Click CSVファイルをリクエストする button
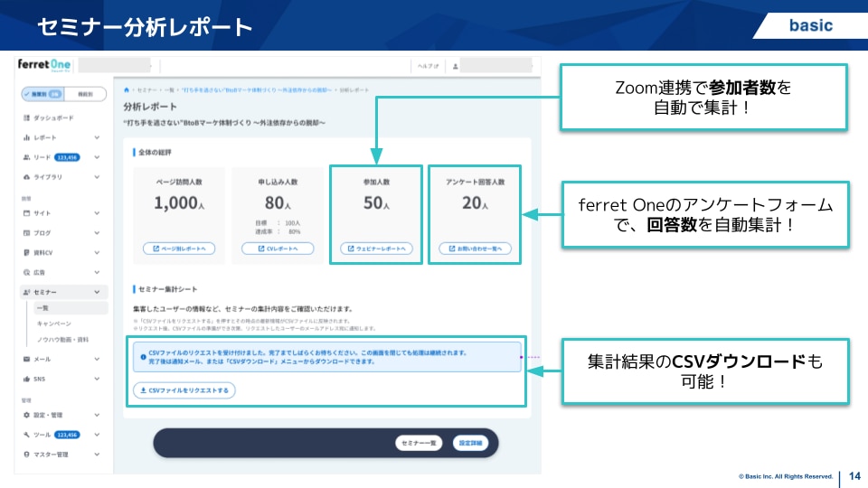 [184, 390]
